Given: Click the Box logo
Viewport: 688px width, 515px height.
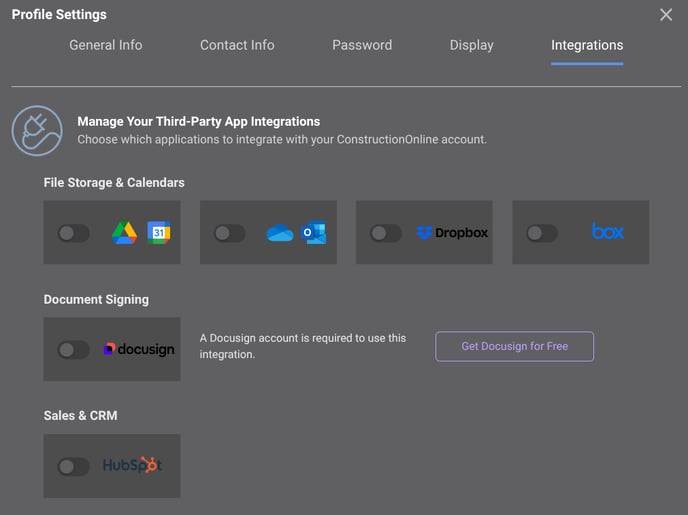Looking at the screenshot, I should coord(607,232).
